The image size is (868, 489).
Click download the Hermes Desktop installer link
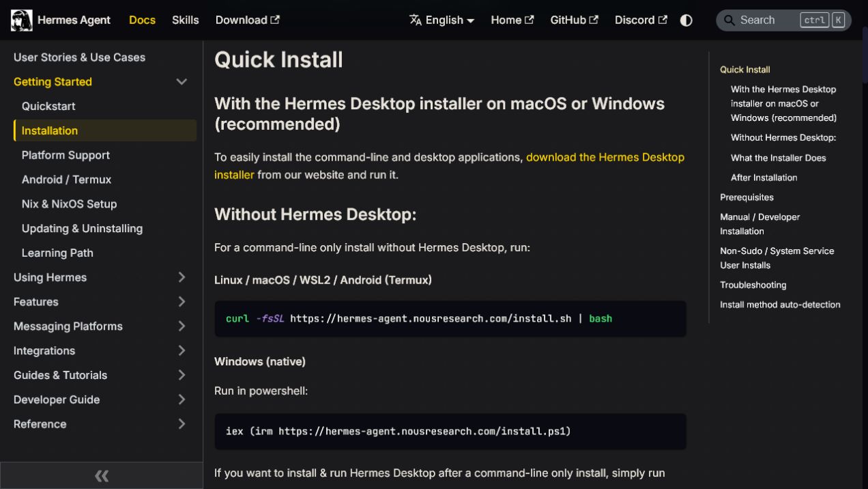[605, 157]
